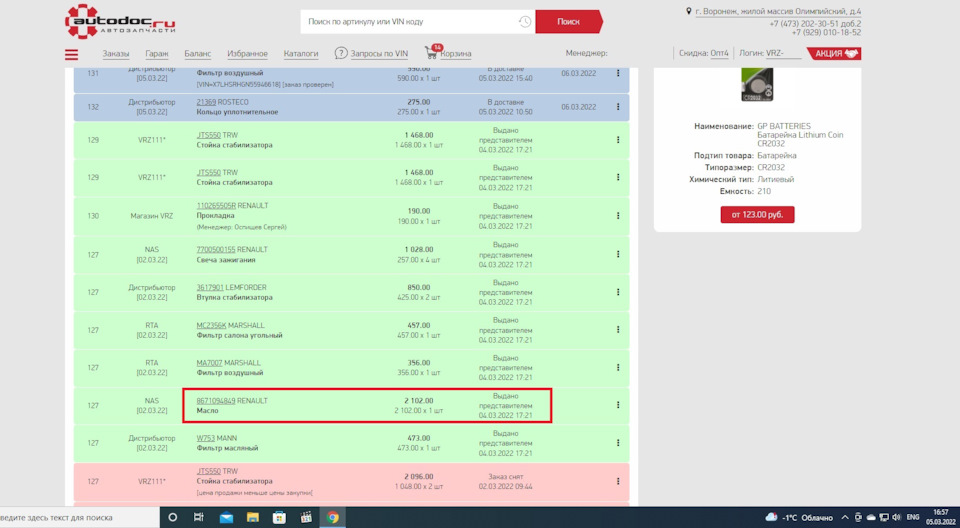This screenshot has width=960, height=528.
Task: Click the VIN requests question mark icon
Action: [x=341, y=53]
